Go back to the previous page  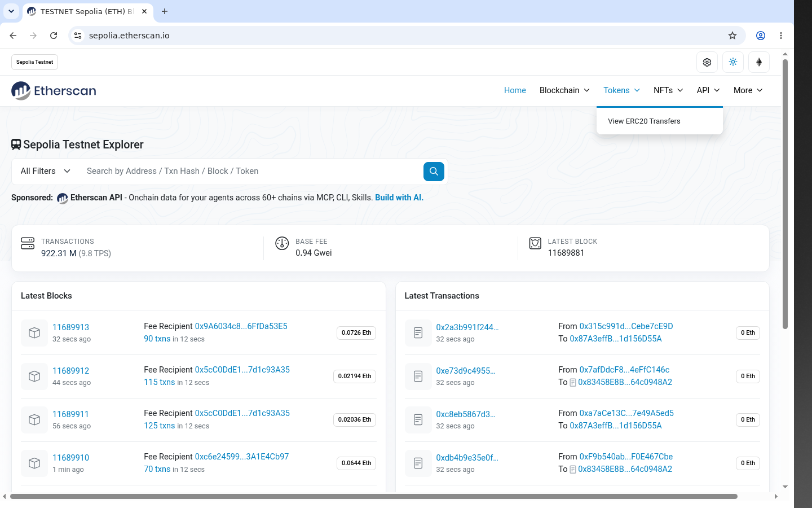click(13, 36)
